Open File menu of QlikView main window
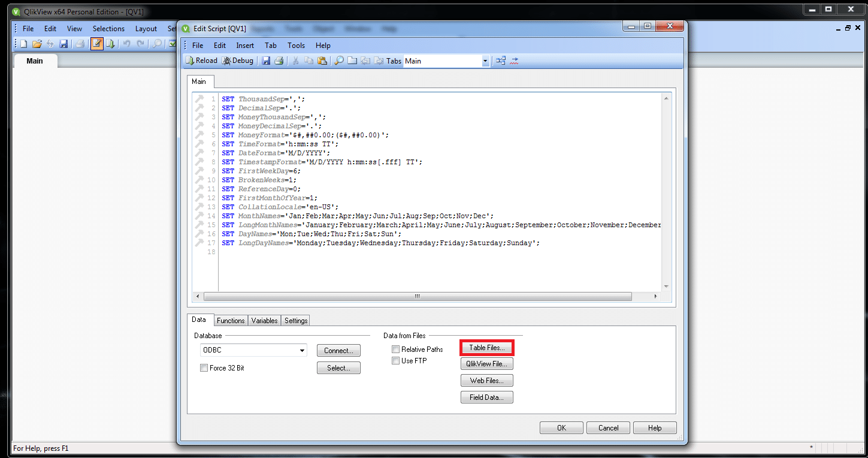The image size is (868, 458). tap(28, 28)
